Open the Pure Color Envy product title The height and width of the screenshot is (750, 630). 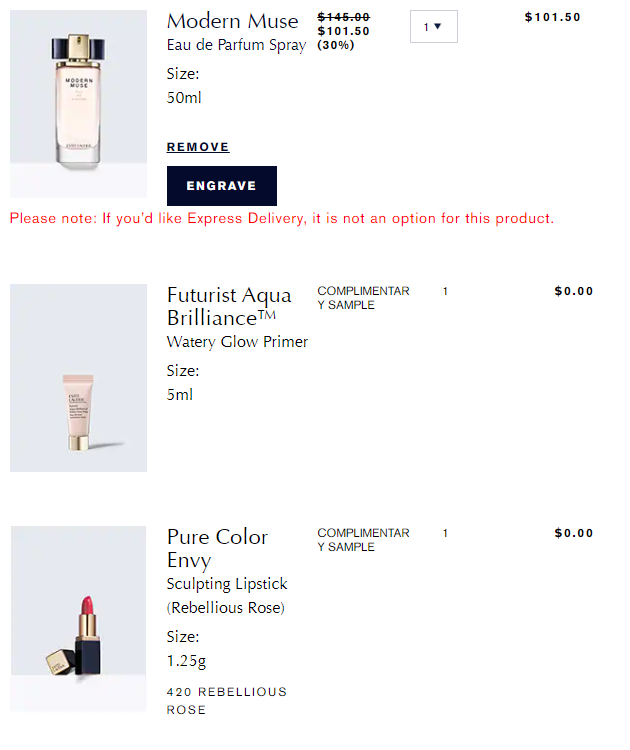[x=217, y=549]
